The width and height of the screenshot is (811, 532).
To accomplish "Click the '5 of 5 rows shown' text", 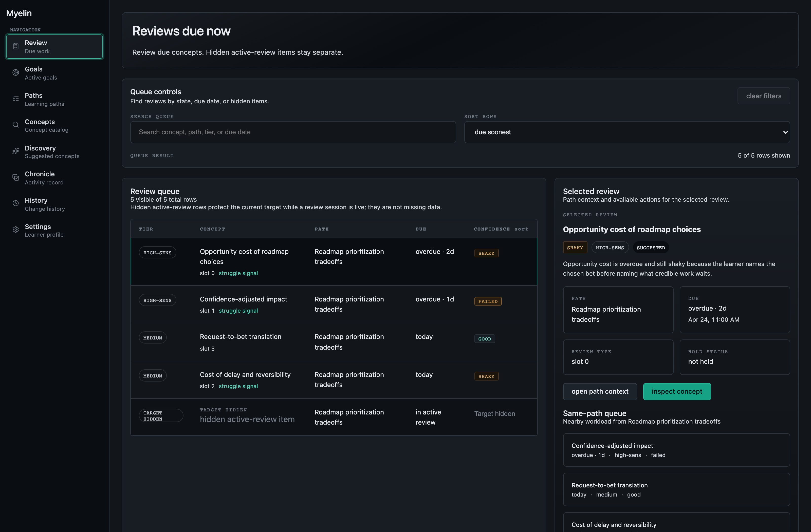I will tap(764, 156).
